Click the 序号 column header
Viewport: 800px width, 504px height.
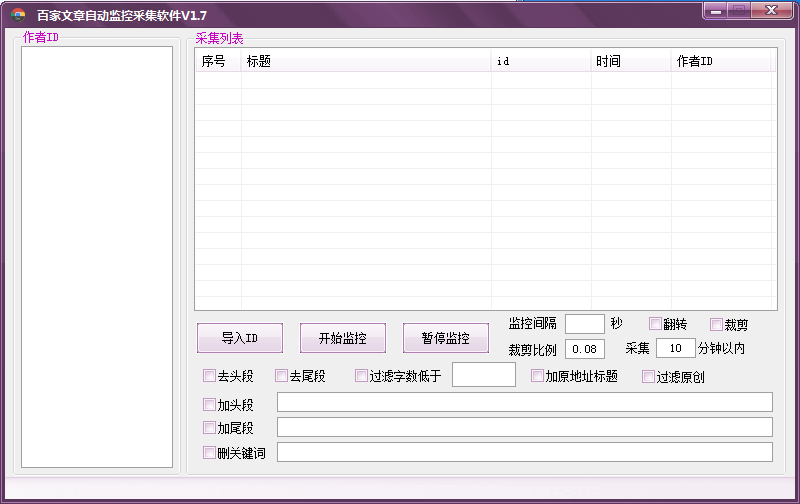218,61
